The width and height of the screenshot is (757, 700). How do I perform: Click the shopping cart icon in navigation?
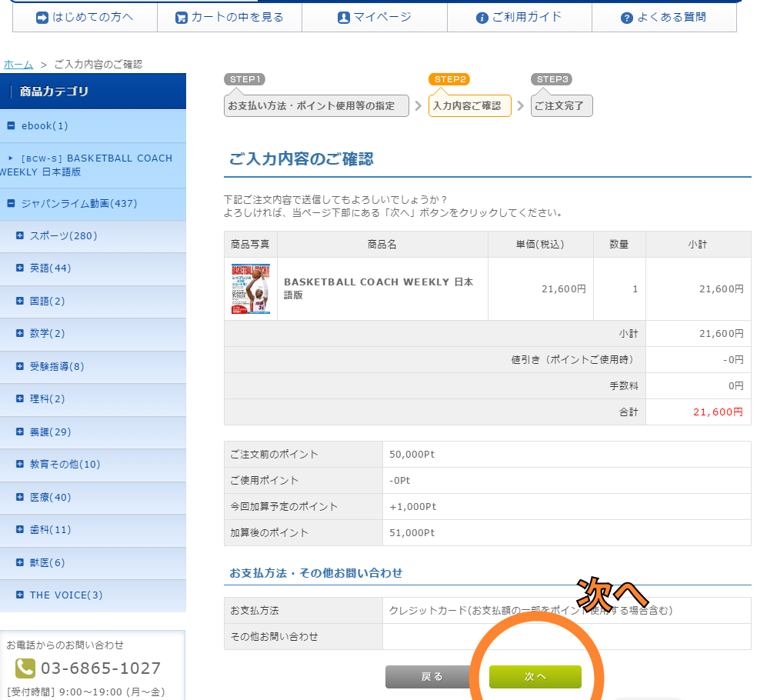pyautogui.click(x=181, y=18)
